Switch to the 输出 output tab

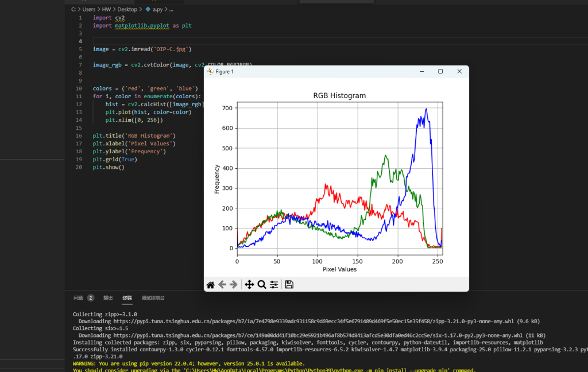point(108,298)
